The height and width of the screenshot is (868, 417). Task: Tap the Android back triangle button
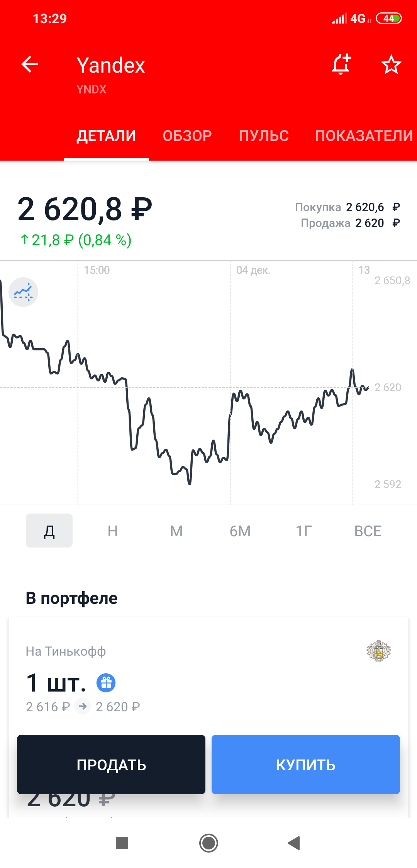(x=294, y=843)
